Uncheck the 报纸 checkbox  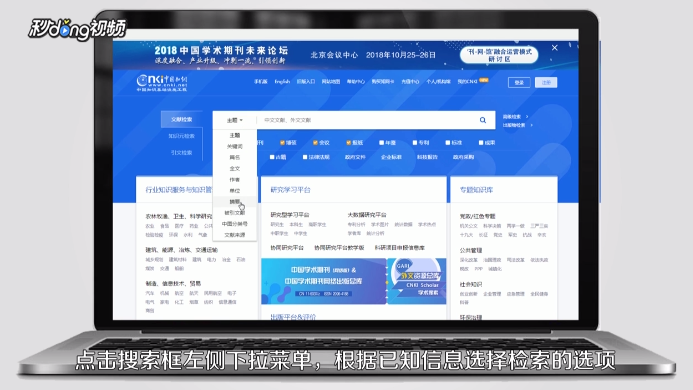point(348,143)
